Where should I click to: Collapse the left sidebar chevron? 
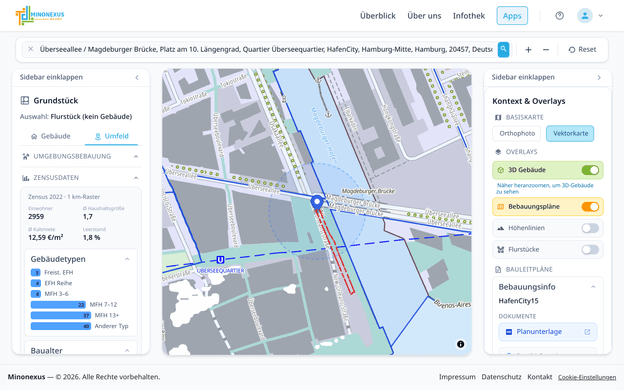coord(137,77)
